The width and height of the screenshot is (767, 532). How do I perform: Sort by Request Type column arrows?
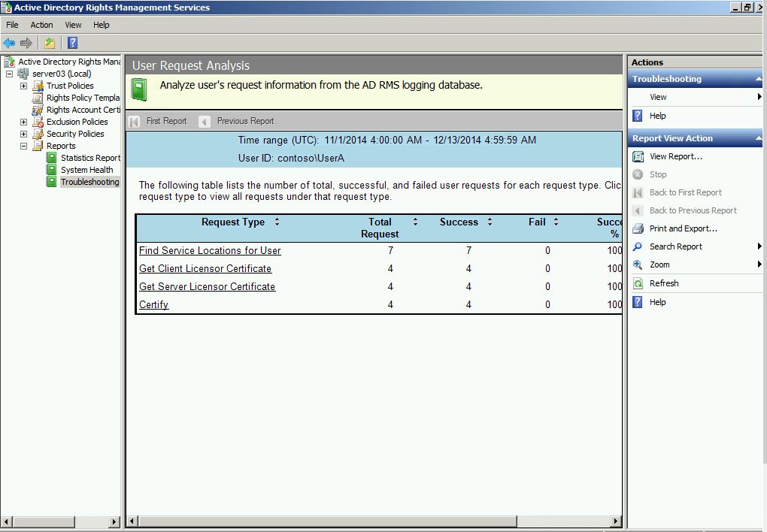tap(277, 222)
